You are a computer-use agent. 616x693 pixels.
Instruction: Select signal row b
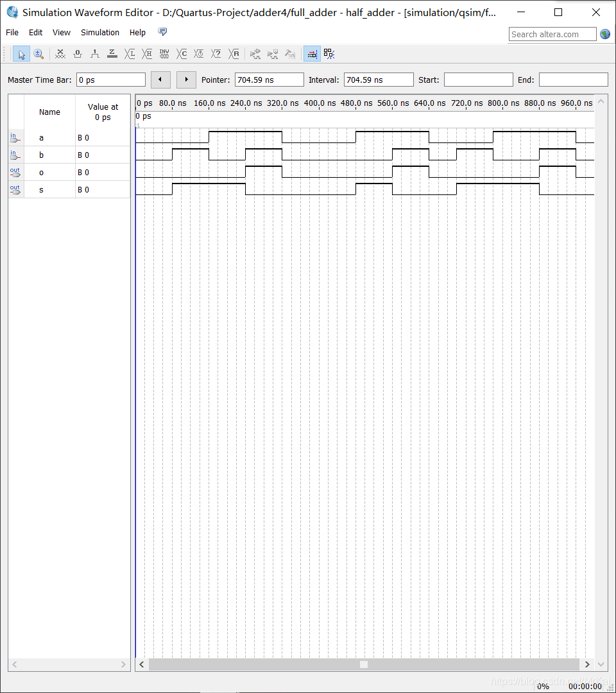pos(69,155)
